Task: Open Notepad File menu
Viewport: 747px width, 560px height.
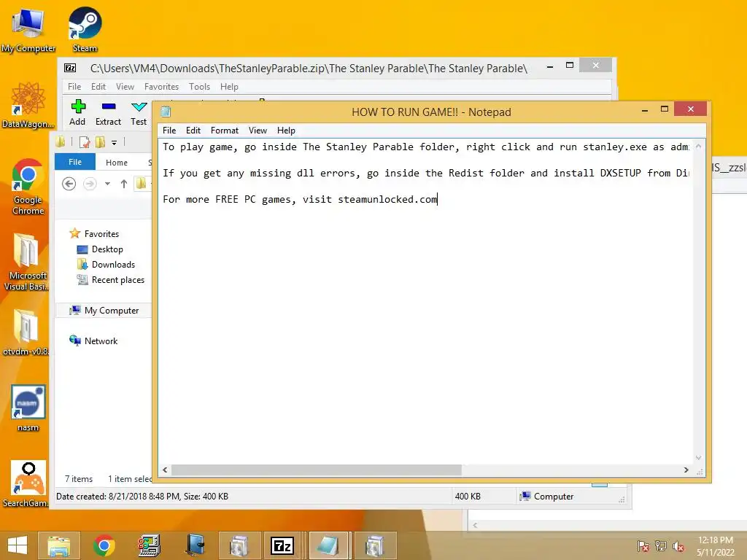Action: click(169, 131)
